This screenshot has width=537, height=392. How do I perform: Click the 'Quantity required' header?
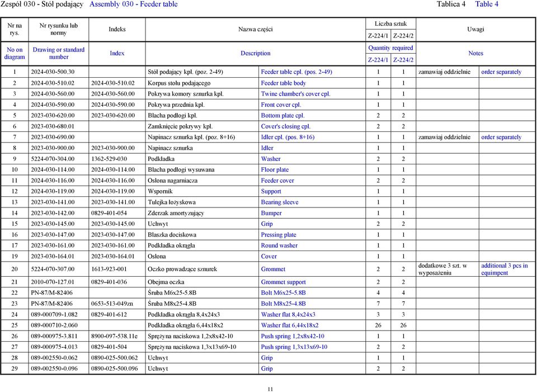(391, 48)
